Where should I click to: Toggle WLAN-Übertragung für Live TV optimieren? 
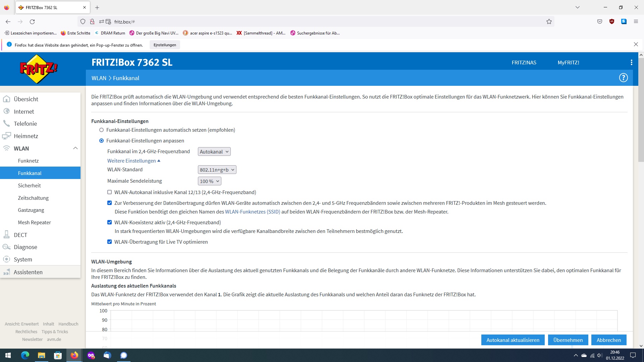109,242
